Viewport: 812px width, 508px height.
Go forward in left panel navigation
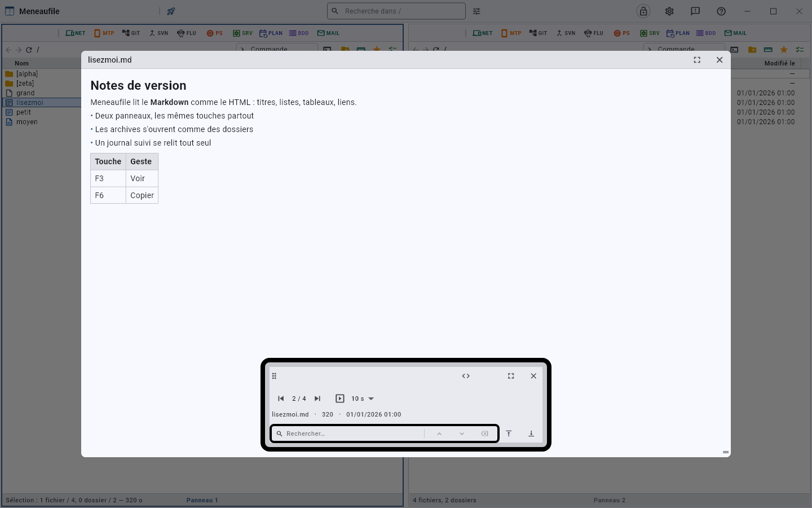coord(19,50)
